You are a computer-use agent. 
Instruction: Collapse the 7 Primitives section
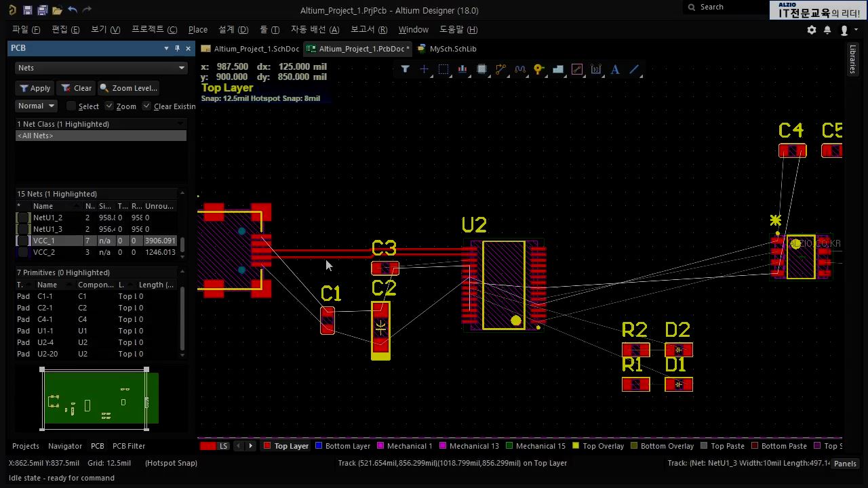(182, 272)
